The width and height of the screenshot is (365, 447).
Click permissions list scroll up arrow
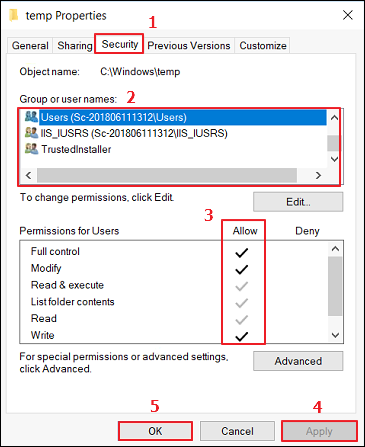(x=335, y=249)
